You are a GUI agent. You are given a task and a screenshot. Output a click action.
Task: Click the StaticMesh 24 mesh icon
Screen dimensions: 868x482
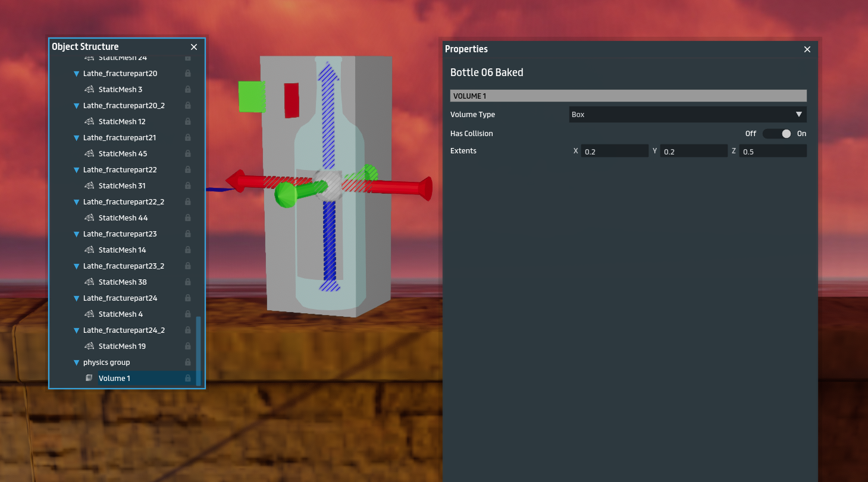point(88,57)
